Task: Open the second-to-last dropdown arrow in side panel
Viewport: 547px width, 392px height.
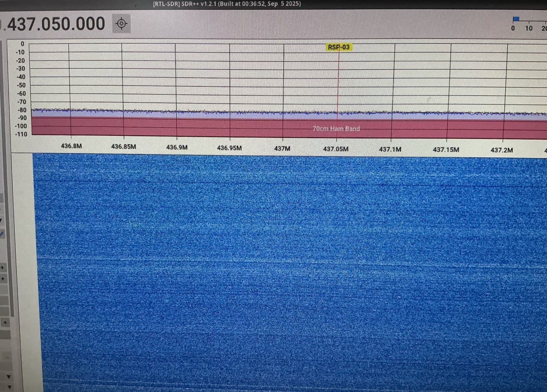Action: click(9, 377)
